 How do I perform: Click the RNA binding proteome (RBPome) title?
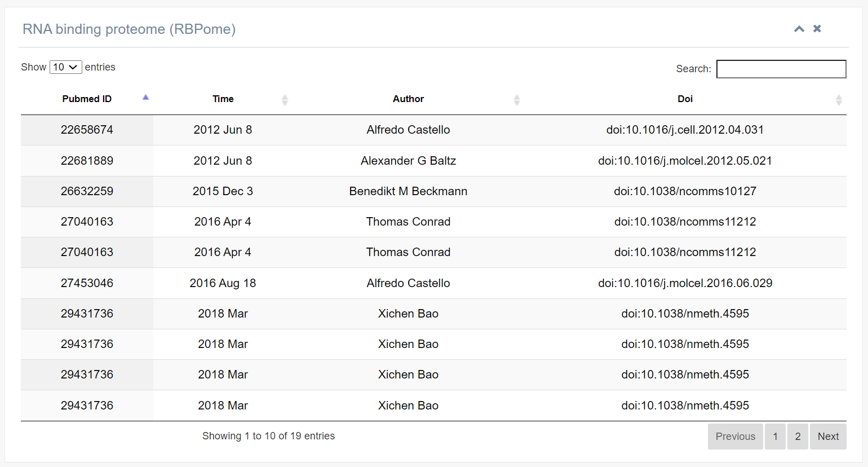click(x=129, y=29)
